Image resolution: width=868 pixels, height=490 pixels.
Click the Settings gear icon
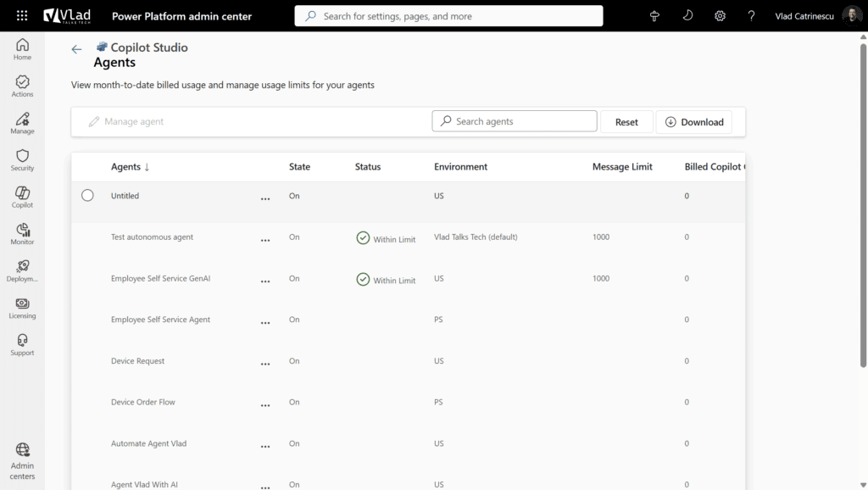(x=720, y=16)
